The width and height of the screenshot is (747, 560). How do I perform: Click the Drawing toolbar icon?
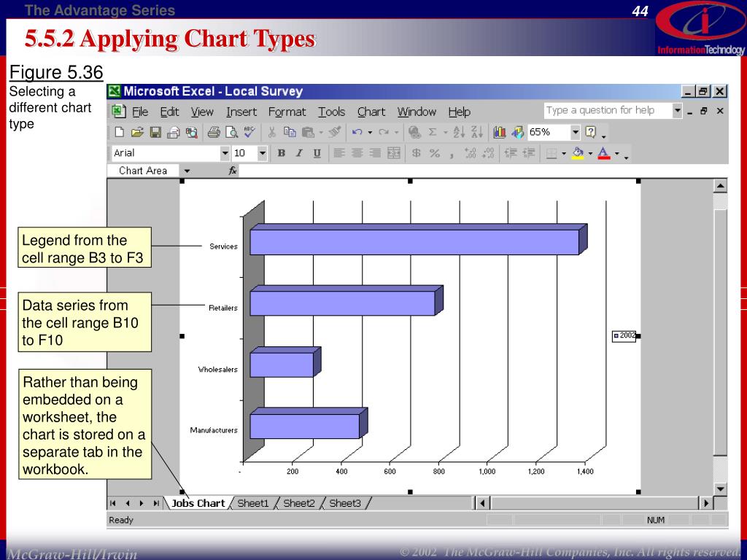(x=517, y=133)
